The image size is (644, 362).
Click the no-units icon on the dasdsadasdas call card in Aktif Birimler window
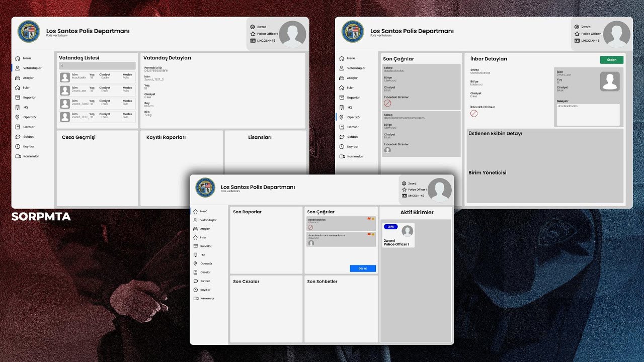point(310,227)
